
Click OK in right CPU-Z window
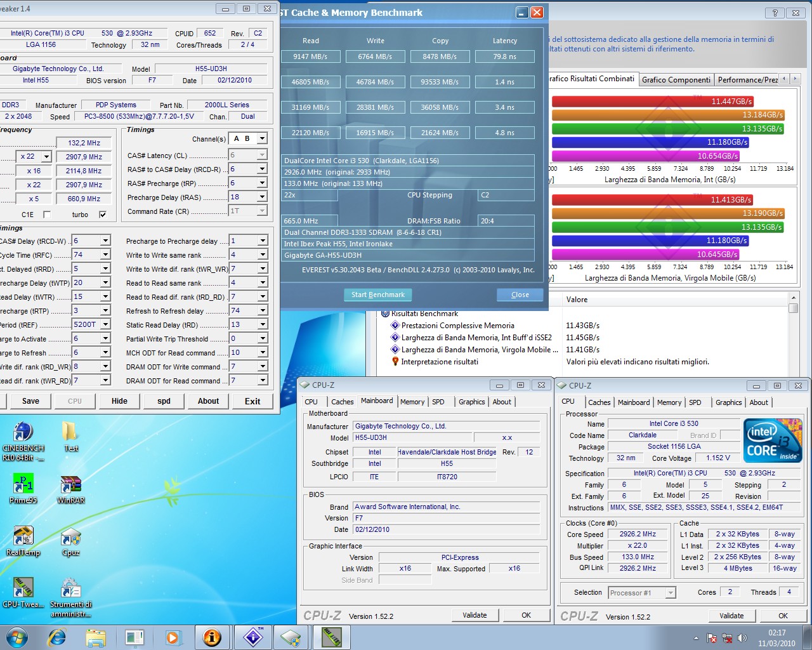(783, 616)
